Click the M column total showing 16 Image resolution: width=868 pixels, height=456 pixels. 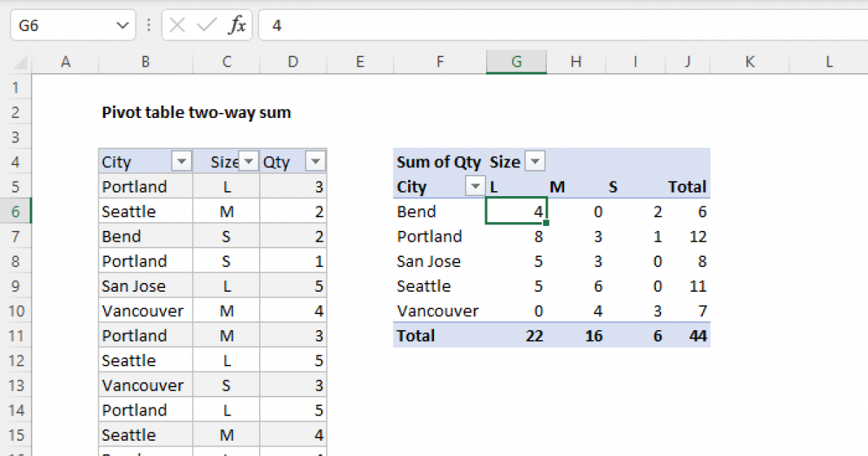593,336
